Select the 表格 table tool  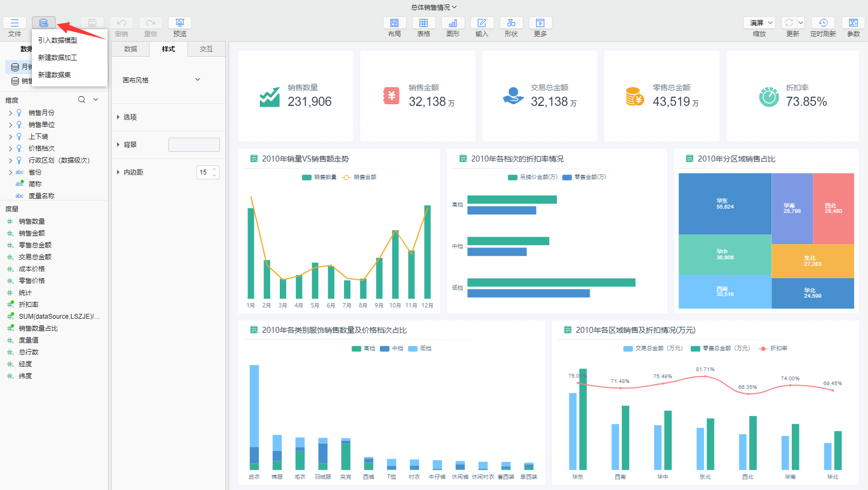423,23
